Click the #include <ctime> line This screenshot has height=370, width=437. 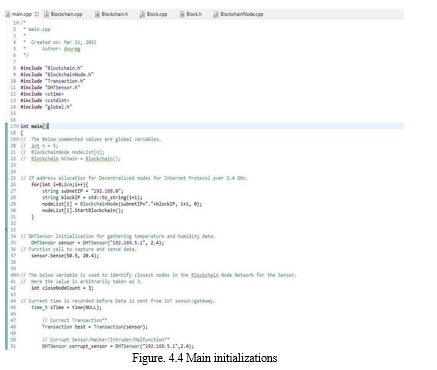coord(42,94)
